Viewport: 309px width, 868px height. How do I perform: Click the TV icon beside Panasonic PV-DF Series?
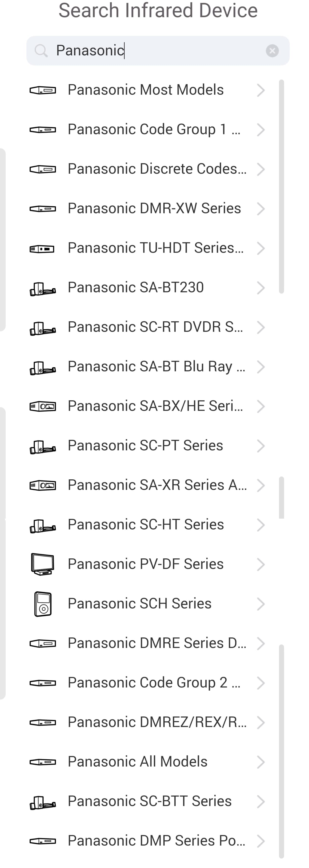pyautogui.click(x=42, y=564)
